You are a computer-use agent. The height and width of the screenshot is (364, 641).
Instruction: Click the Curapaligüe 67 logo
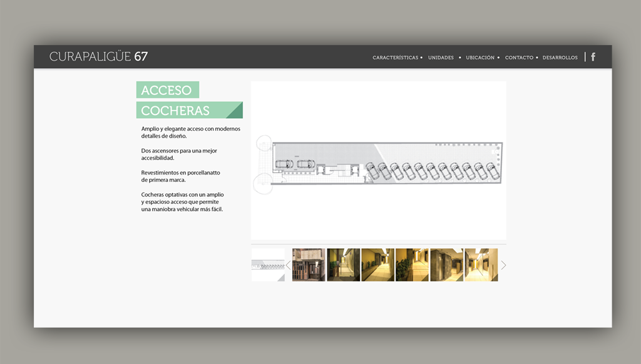tap(98, 56)
